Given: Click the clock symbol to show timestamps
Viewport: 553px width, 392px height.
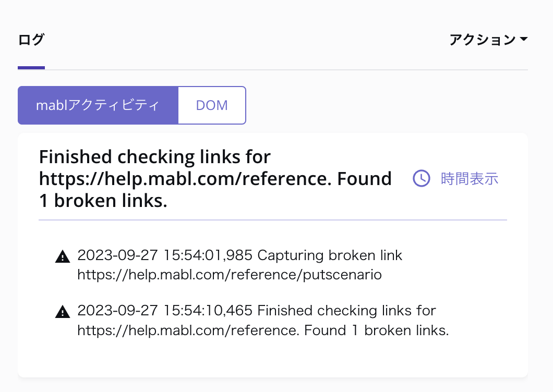Looking at the screenshot, I should coord(420,179).
